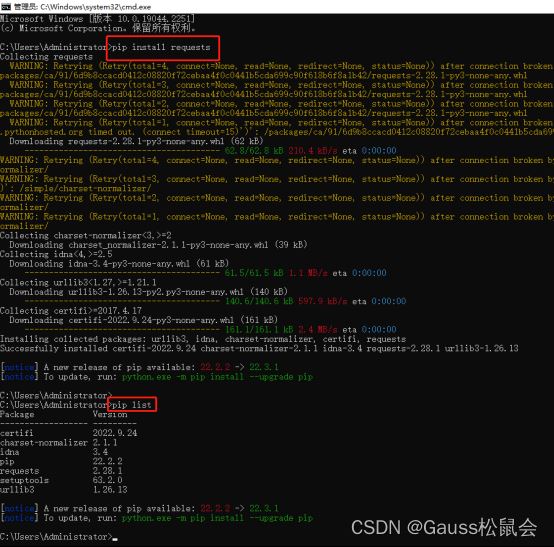This screenshot has width=554, height=547.
Task: Click the version '63.2.0' of setuptools
Action: point(107,480)
